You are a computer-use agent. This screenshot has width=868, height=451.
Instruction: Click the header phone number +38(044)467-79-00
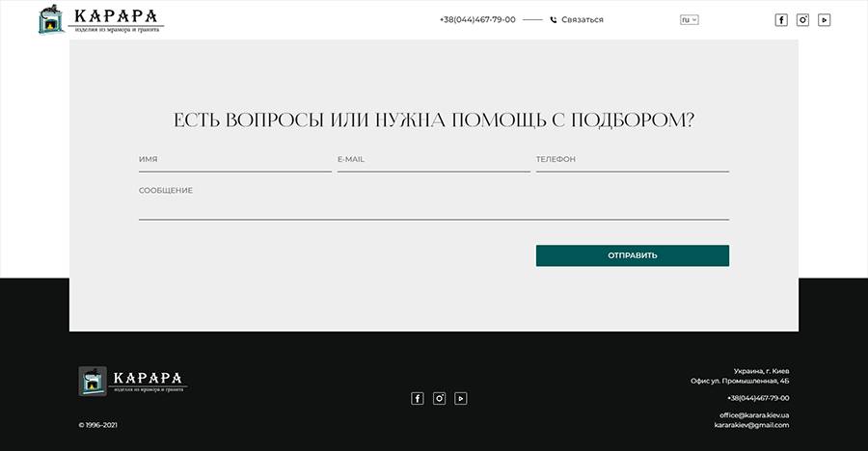(x=477, y=19)
